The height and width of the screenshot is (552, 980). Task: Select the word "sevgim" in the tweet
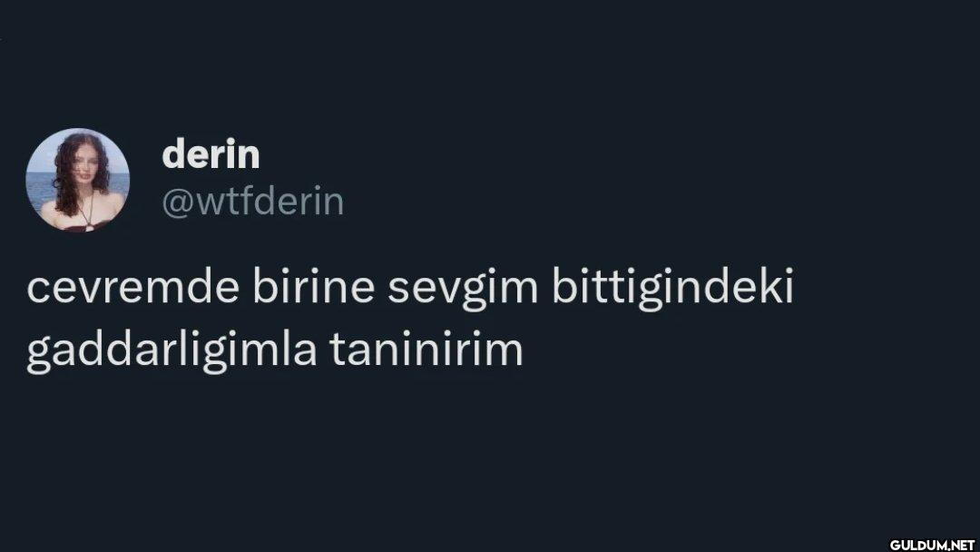pos(463,290)
